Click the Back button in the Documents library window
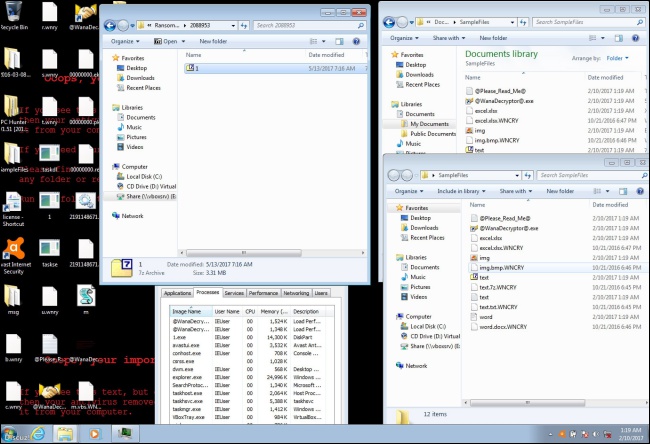This screenshot has height=444, width=650. coord(389,22)
